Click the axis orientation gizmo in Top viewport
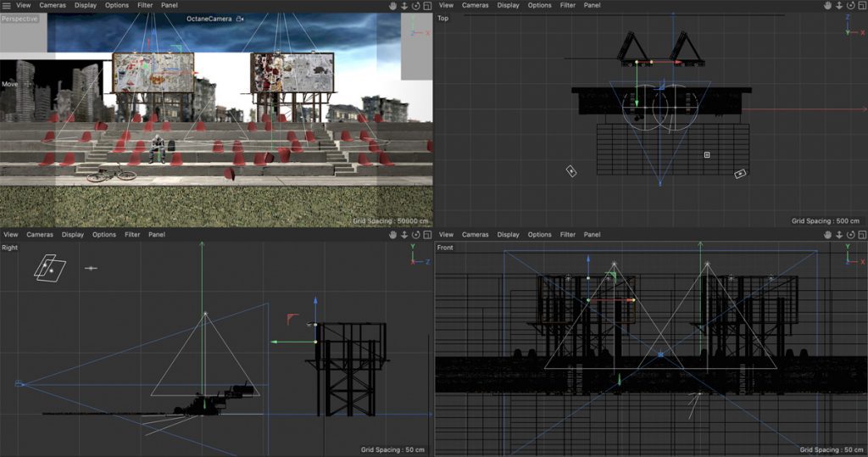This screenshot has width=868, height=457. click(850, 26)
